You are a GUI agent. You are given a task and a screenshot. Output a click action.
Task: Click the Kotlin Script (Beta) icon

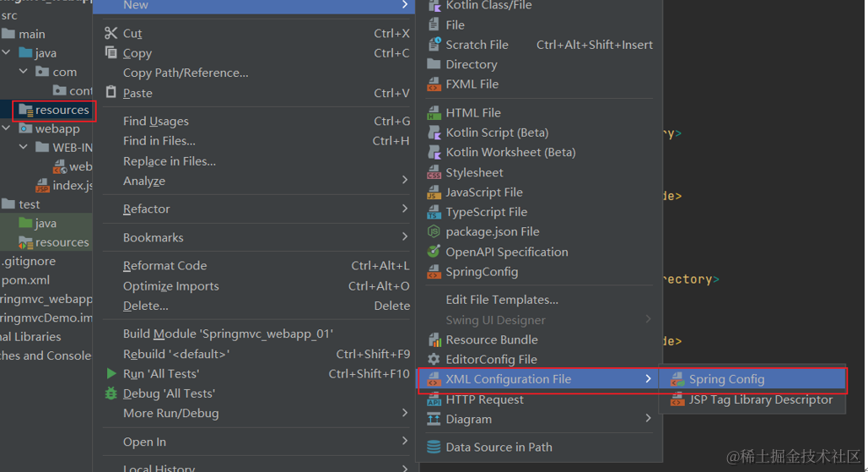click(434, 133)
